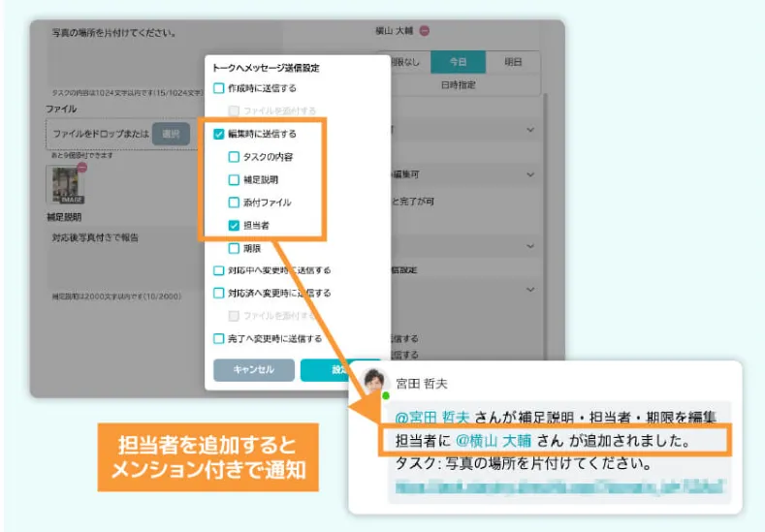Uncheck 編集時に送信する checkbox

(218, 134)
